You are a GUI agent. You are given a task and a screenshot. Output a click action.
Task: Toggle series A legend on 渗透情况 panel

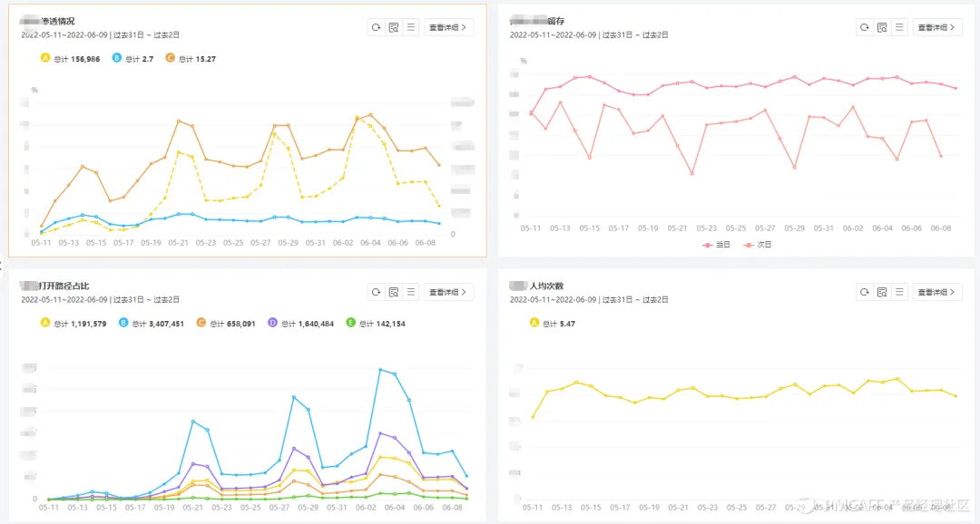[x=44, y=58]
